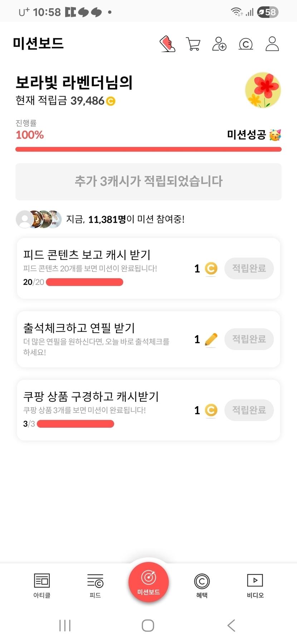Open the cash coin icon in header
This screenshot has height=644, width=297.
tap(246, 44)
